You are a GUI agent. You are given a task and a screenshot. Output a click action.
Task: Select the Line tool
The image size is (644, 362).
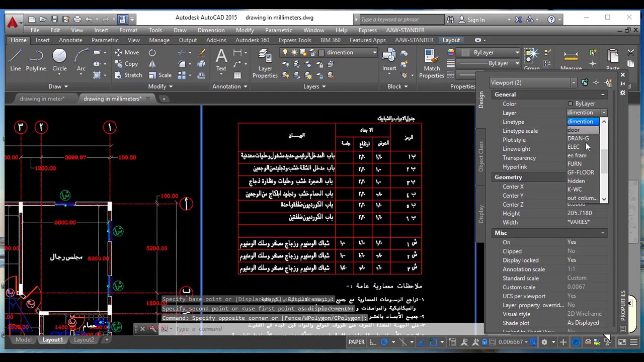[x=16, y=60]
